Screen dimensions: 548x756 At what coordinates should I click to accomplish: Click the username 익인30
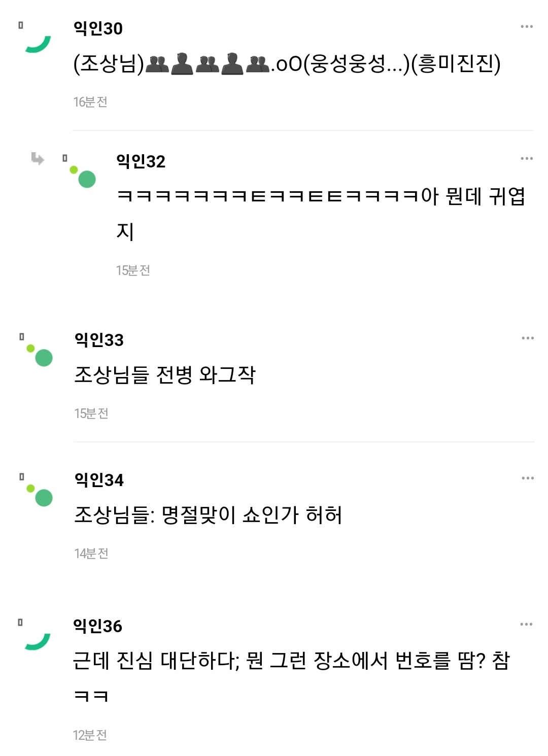[x=98, y=28]
